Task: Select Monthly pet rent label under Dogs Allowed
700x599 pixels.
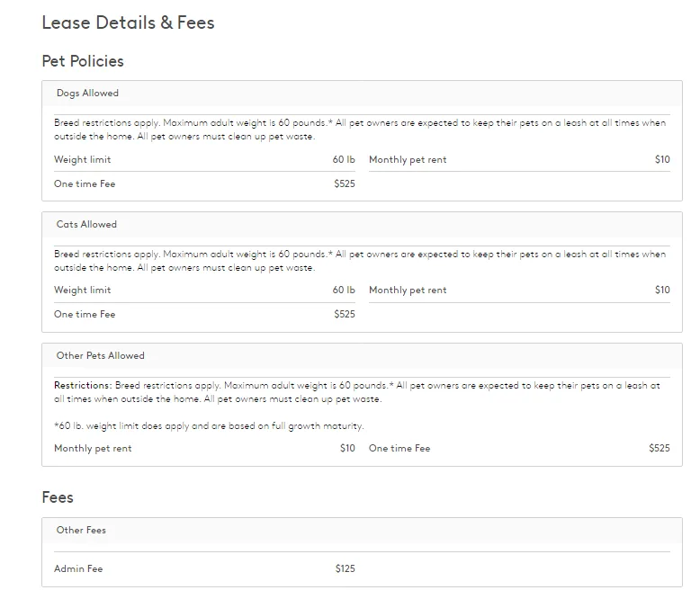Action: [x=408, y=160]
